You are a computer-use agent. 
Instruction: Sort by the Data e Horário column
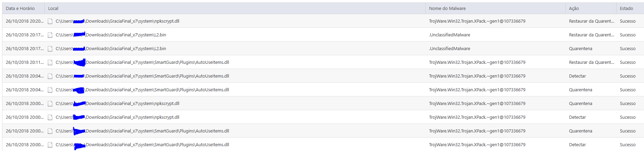pyautogui.click(x=20, y=8)
